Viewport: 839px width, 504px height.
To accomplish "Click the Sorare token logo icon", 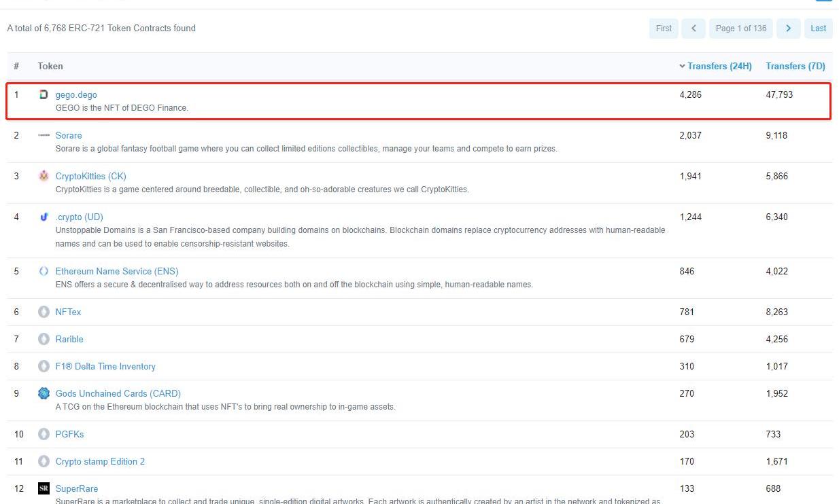I will point(44,135).
